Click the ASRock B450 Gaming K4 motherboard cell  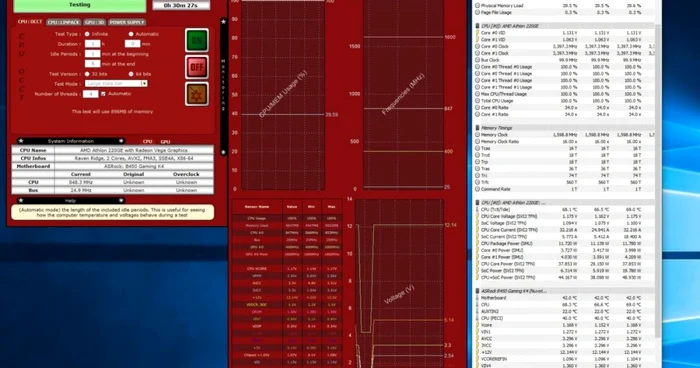point(133,166)
